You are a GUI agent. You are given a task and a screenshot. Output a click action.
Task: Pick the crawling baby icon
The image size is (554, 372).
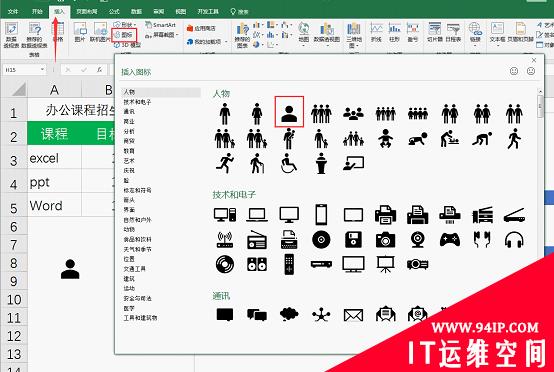point(418,138)
